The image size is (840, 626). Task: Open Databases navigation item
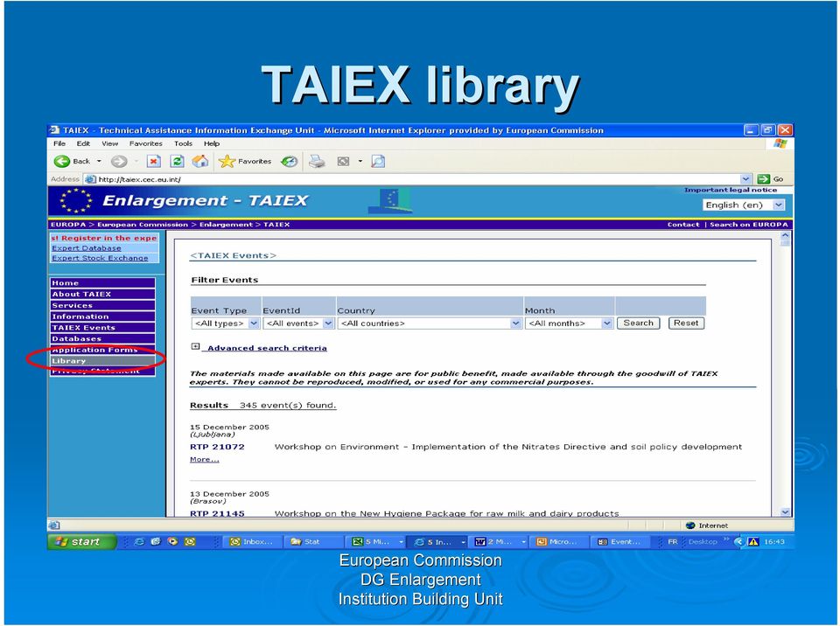(x=102, y=339)
